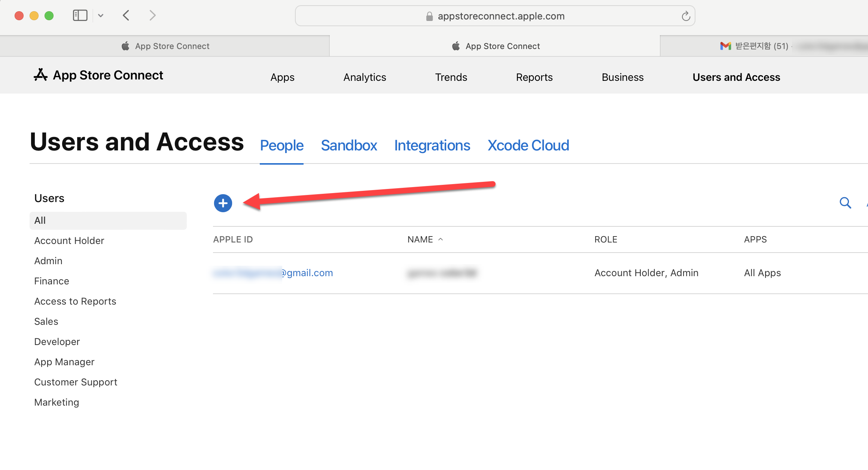Viewport: 868px width, 470px height.
Task: Sort by the NAME column header
Action: point(420,239)
